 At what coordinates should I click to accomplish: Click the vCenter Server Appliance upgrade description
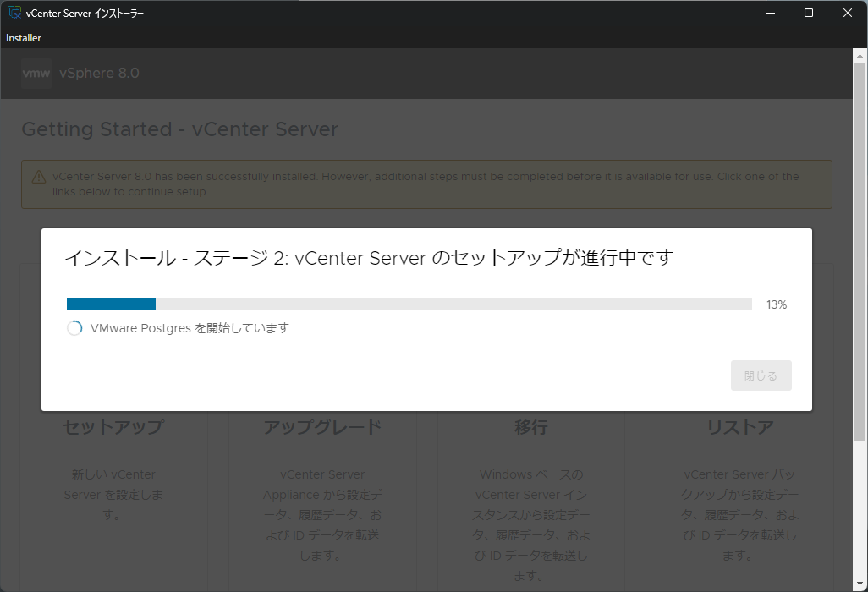(322, 514)
